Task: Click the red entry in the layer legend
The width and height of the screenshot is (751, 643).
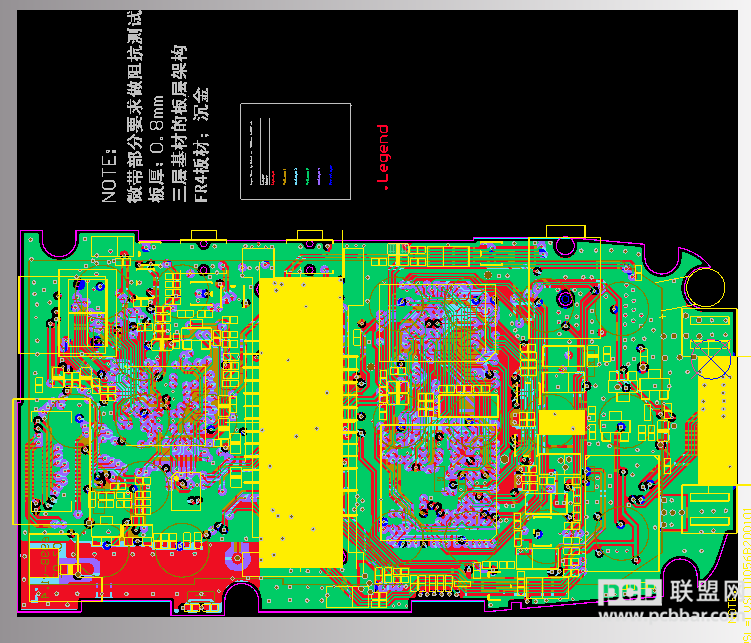Action: [273, 178]
